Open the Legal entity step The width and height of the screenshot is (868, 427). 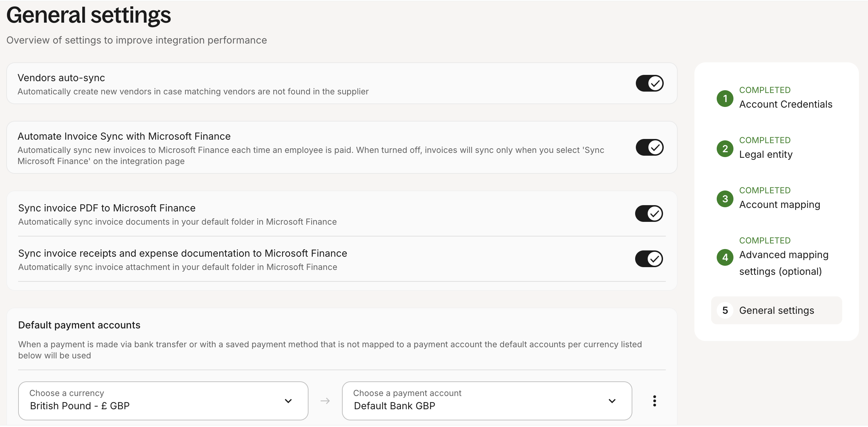(x=766, y=154)
